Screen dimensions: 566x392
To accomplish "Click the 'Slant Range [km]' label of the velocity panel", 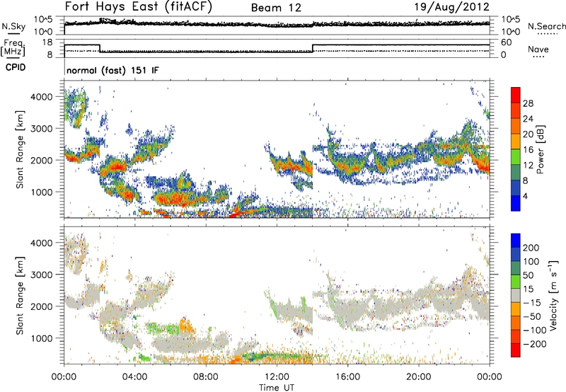I will [20, 295].
